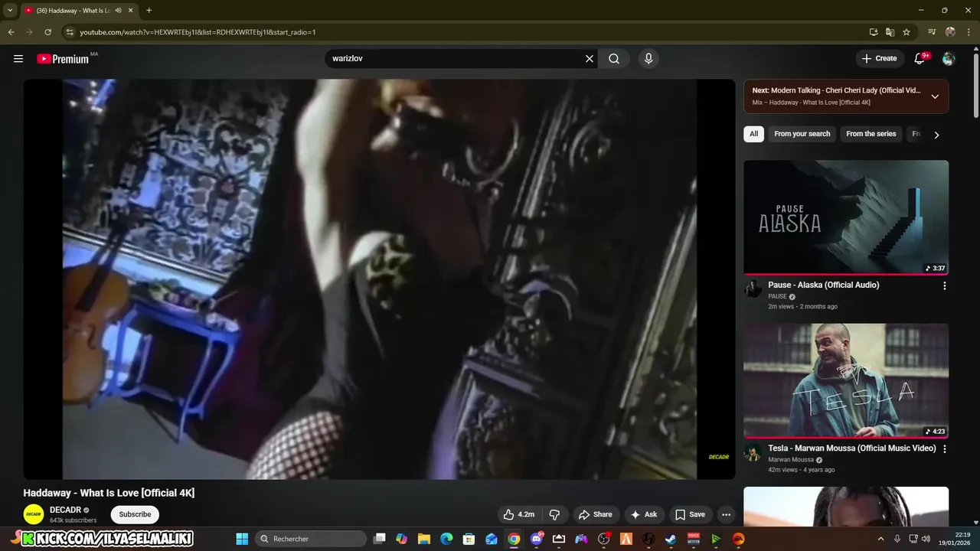Screen dimensions: 980x551
Task: View site information icon in address bar
Action: pos(70,32)
